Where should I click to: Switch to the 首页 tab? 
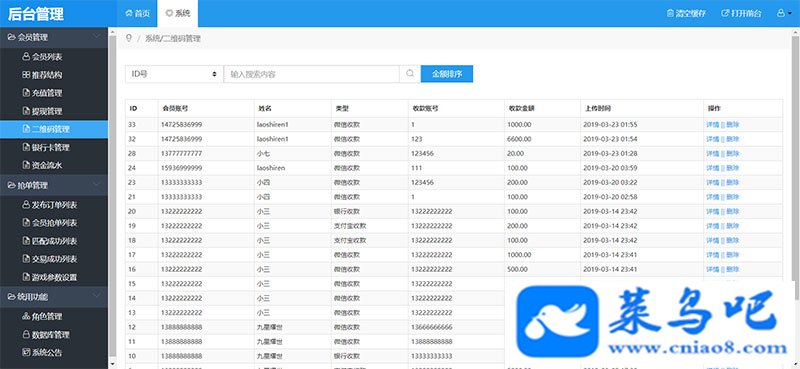138,13
